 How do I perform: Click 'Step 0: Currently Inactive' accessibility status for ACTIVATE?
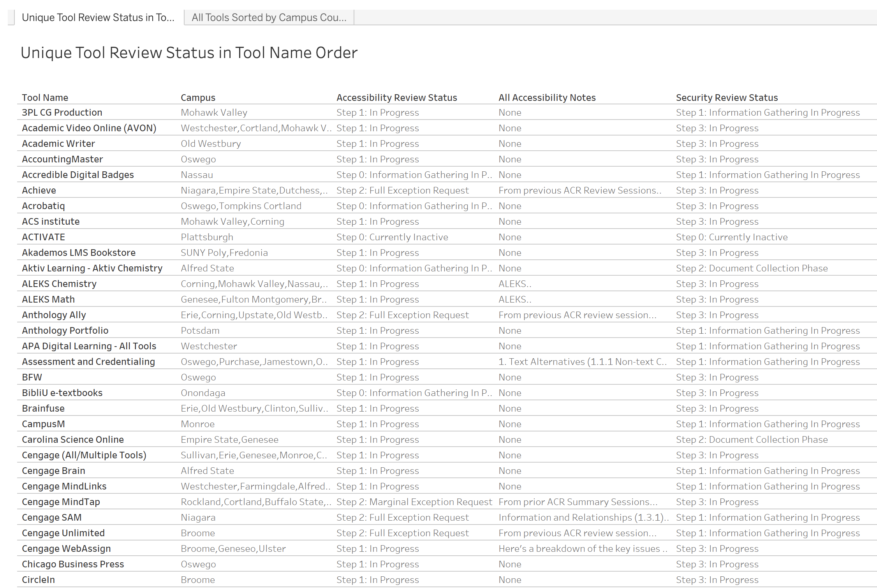pos(392,237)
